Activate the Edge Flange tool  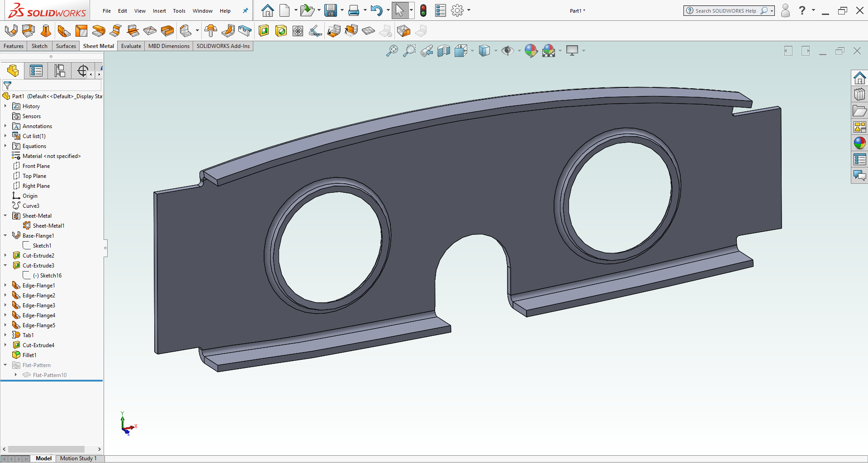(x=64, y=31)
